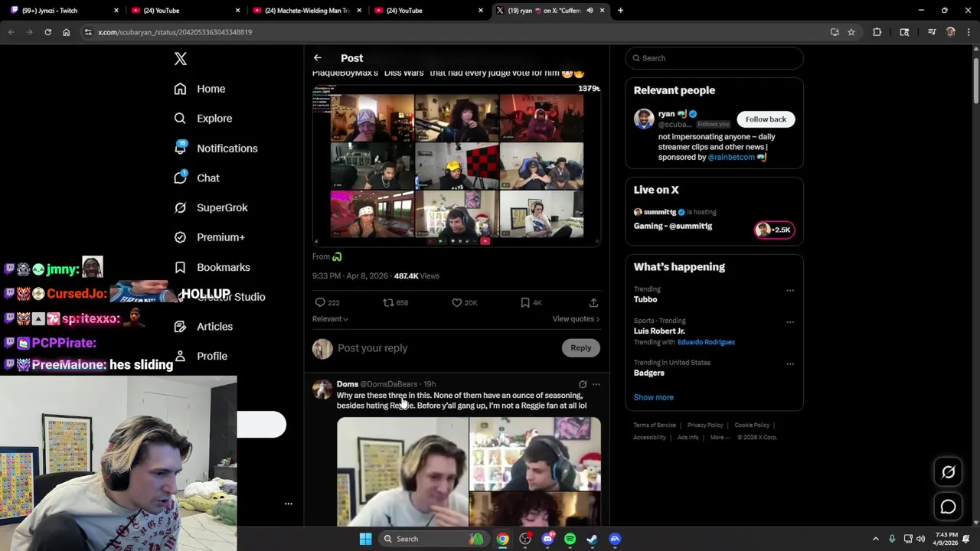Image resolution: width=980 pixels, height=551 pixels.
Task: Click Follow back for ryan
Action: tap(766, 119)
